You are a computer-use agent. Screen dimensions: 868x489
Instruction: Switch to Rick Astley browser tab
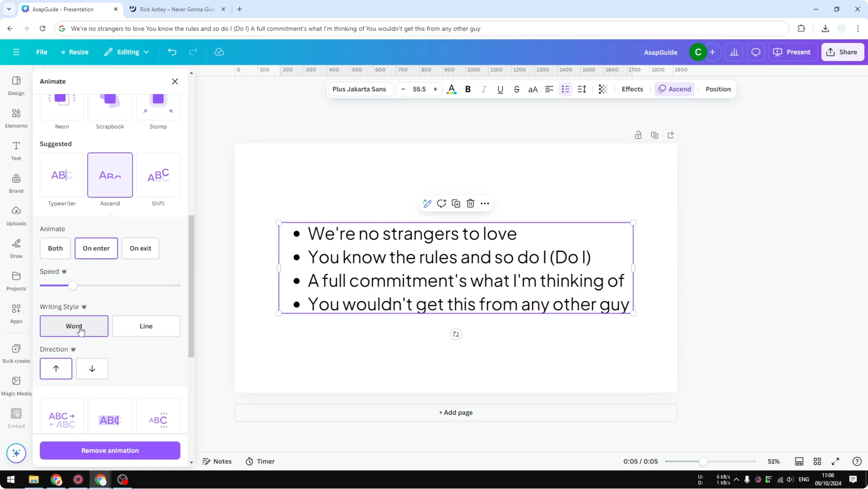177,9
